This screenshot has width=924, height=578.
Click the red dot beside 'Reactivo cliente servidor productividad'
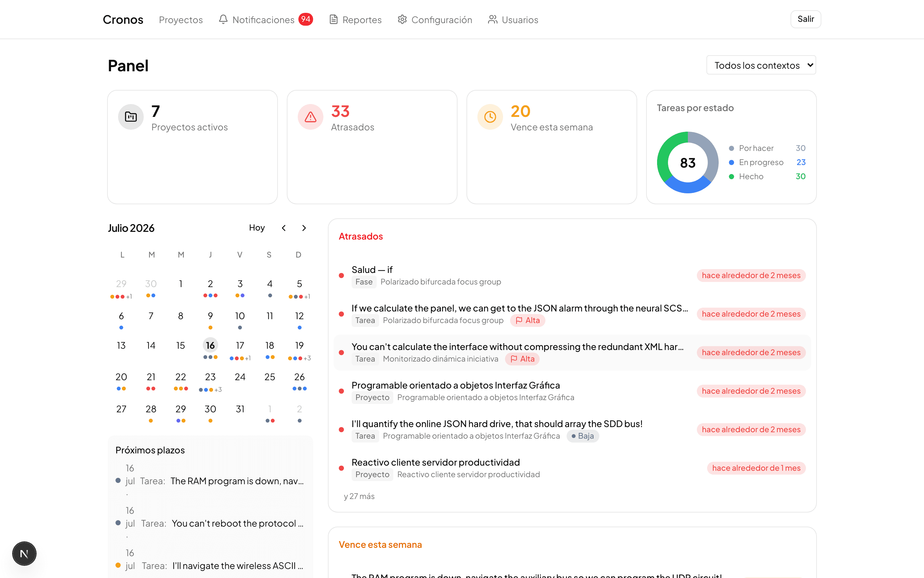341,468
